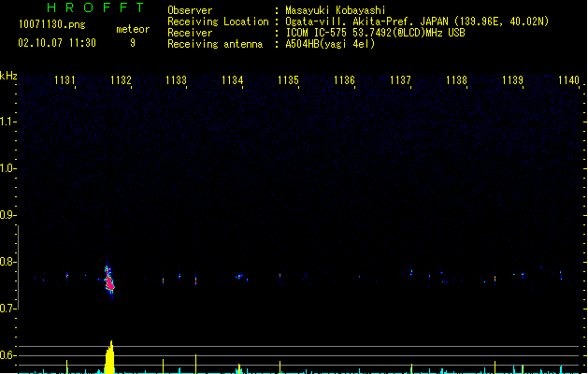Click the observer name Masayuki Kobayashi

pyautogui.click(x=336, y=10)
